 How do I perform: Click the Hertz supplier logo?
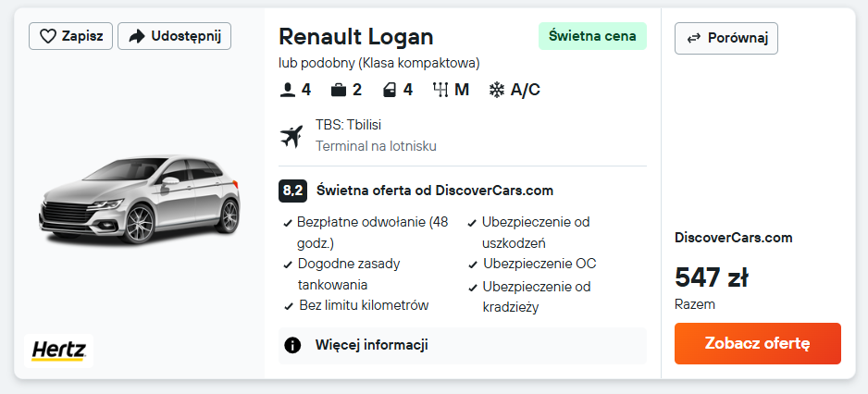pos(58,351)
